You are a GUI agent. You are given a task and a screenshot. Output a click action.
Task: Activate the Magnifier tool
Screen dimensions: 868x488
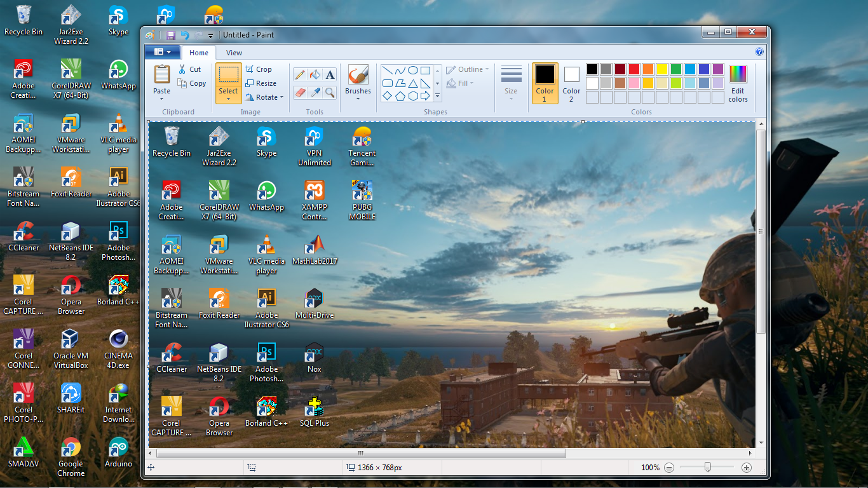tap(330, 93)
